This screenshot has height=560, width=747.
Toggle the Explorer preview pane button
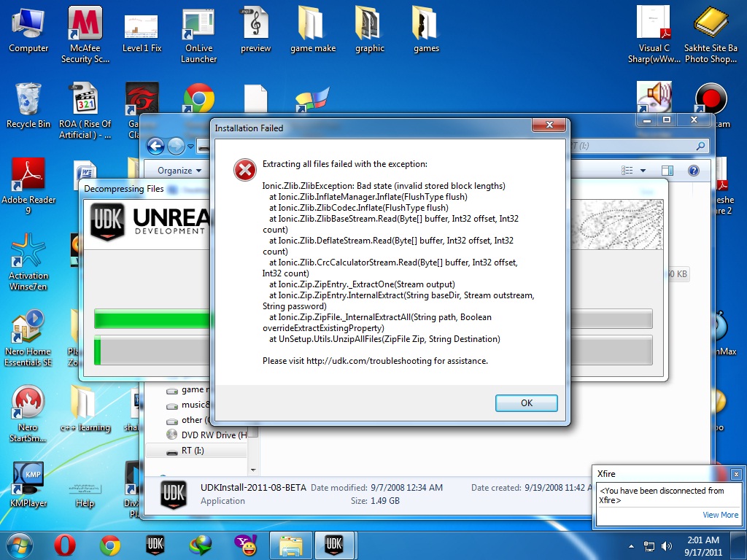click(667, 171)
